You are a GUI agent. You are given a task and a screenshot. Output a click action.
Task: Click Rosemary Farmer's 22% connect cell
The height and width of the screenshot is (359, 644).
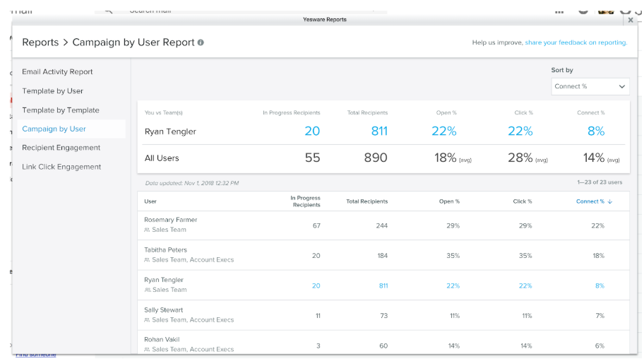[597, 225]
